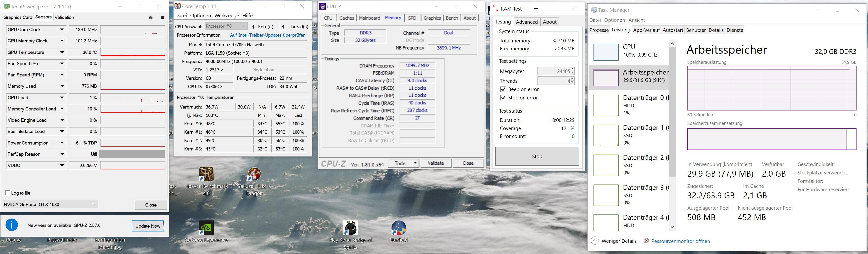Image resolution: width=868 pixels, height=254 pixels.
Task: Click CPU-Z Tools button
Action: [x=400, y=163]
